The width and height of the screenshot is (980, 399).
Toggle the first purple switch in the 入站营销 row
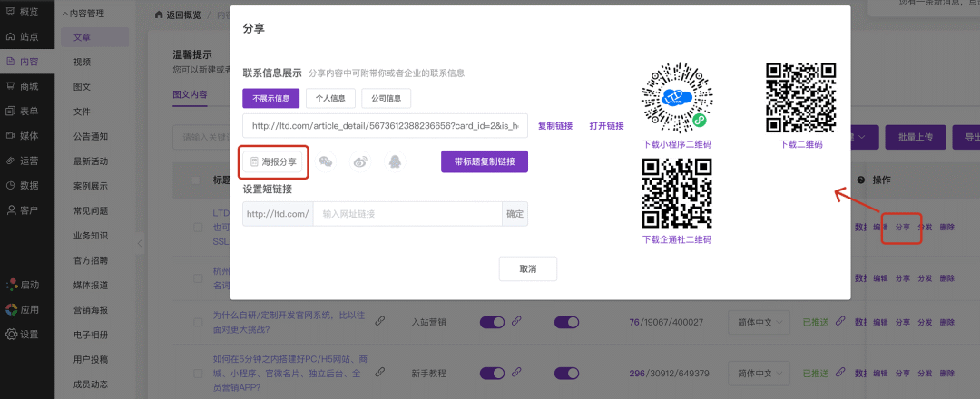[x=492, y=322]
